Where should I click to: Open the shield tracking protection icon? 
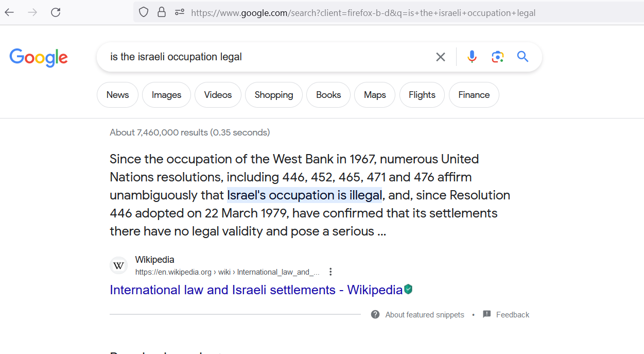click(144, 12)
